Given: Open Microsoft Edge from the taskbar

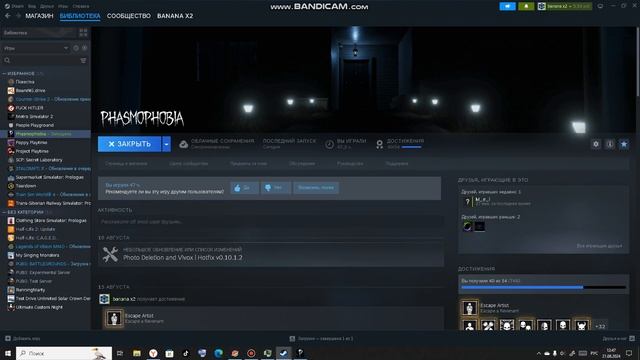Looking at the screenshot, I should click(218, 353).
